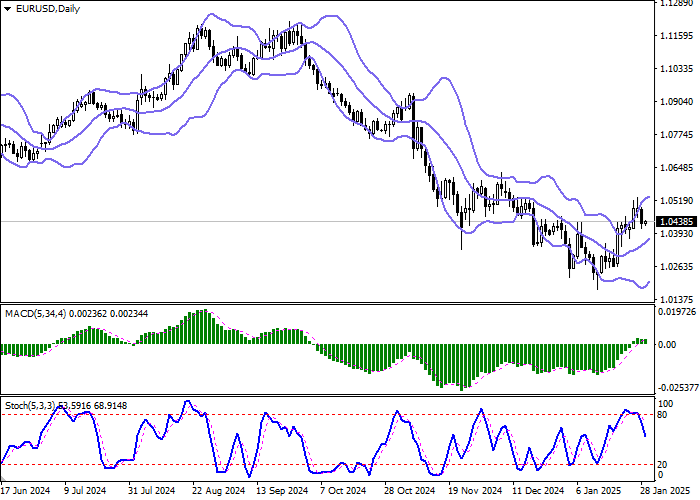Screen dimensions: 700x500
Task: Select the 13 Sep 2024 date label
Action: tap(280, 492)
